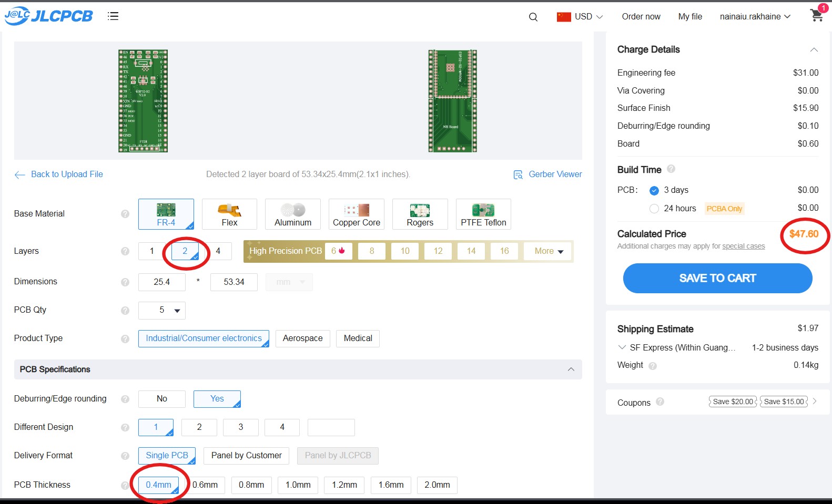
Task: Select 3 days build time radio
Action: [654, 190]
